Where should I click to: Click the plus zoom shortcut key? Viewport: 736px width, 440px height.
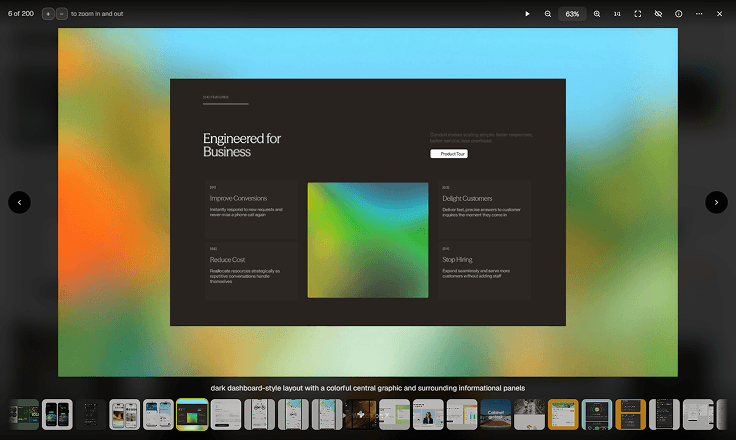click(x=48, y=14)
